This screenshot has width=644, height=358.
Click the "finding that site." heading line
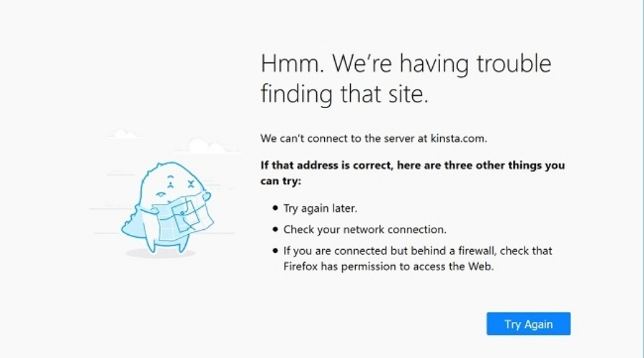pos(344,94)
